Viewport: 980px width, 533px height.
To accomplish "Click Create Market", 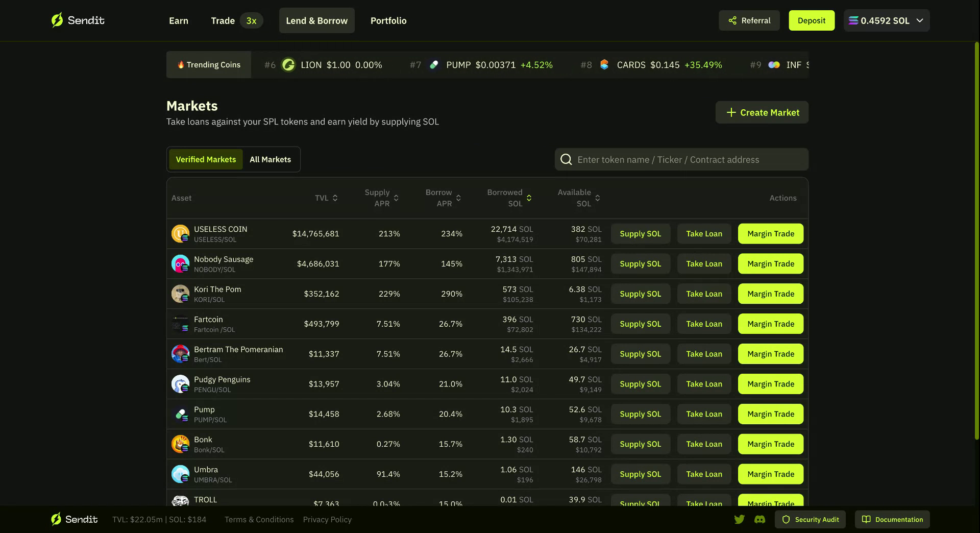I will tap(762, 112).
